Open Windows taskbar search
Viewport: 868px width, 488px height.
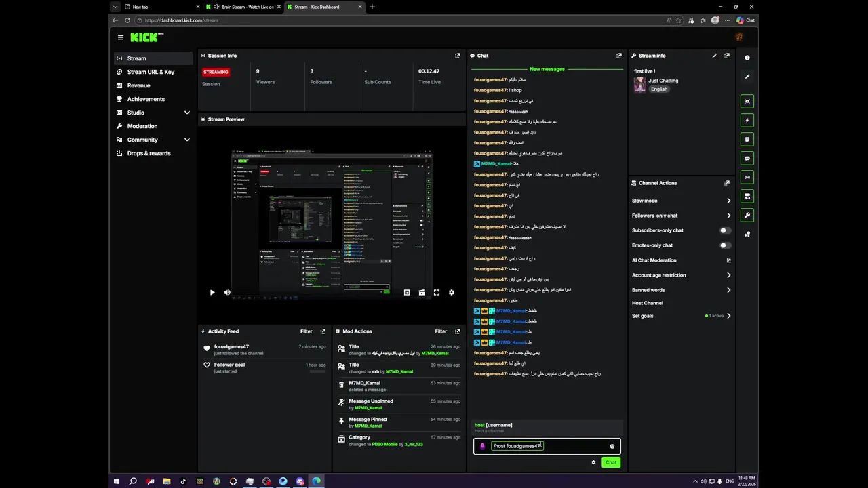coord(133,481)
